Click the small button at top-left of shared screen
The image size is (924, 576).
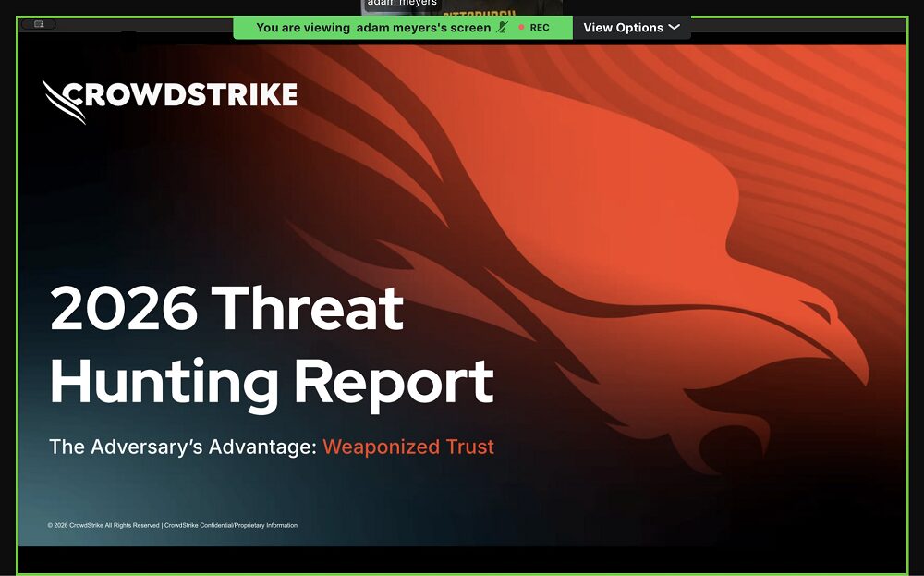[38, 24]
